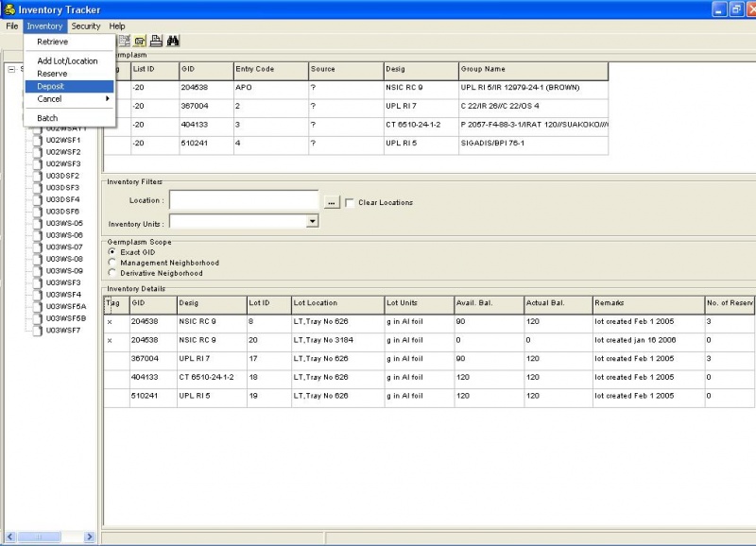Click the Lot Location column header
The width and height of the screenshot is (756, 546).
[x=338, y=304]
